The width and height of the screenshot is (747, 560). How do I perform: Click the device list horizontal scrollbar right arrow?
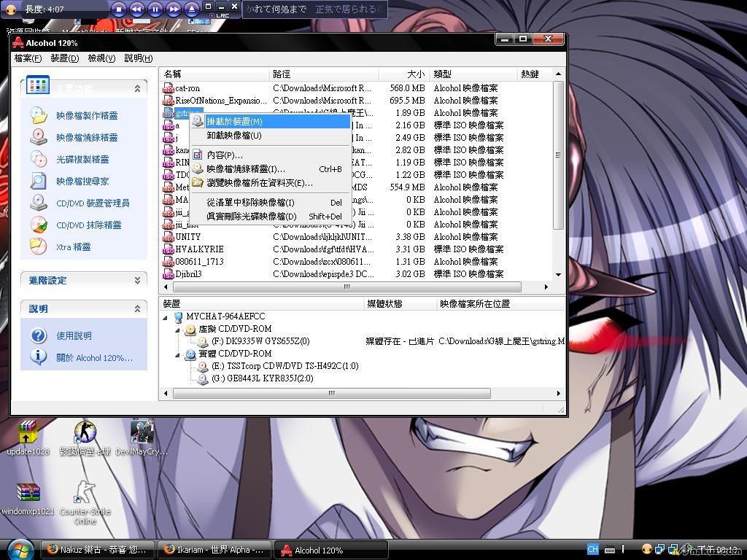tap(558, 393)
